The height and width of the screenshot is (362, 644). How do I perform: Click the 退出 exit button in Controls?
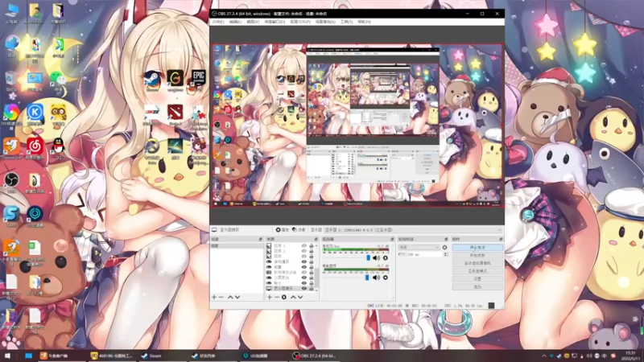tap(477, 286)
